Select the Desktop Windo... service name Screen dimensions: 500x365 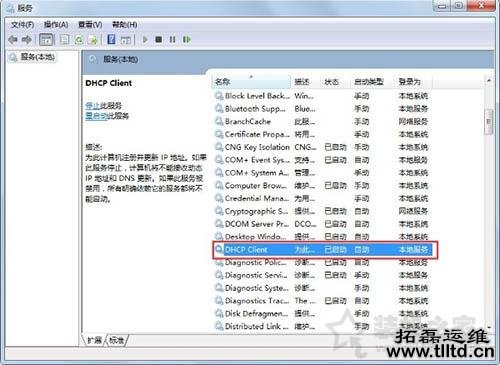256,237
